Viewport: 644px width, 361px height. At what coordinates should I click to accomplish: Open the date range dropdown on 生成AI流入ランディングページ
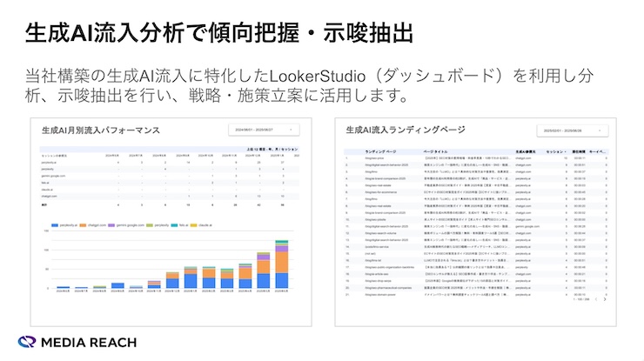[572, 130]
